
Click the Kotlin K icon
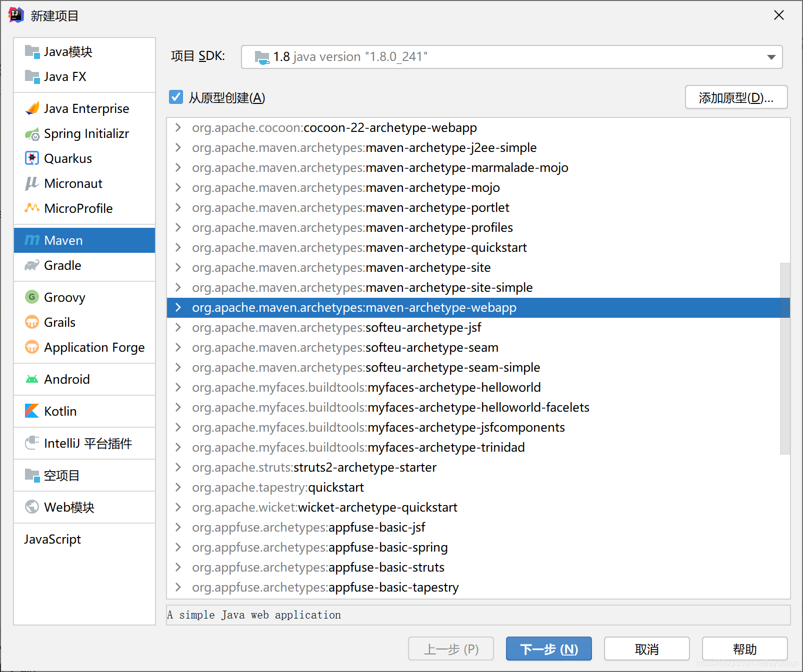32,411
